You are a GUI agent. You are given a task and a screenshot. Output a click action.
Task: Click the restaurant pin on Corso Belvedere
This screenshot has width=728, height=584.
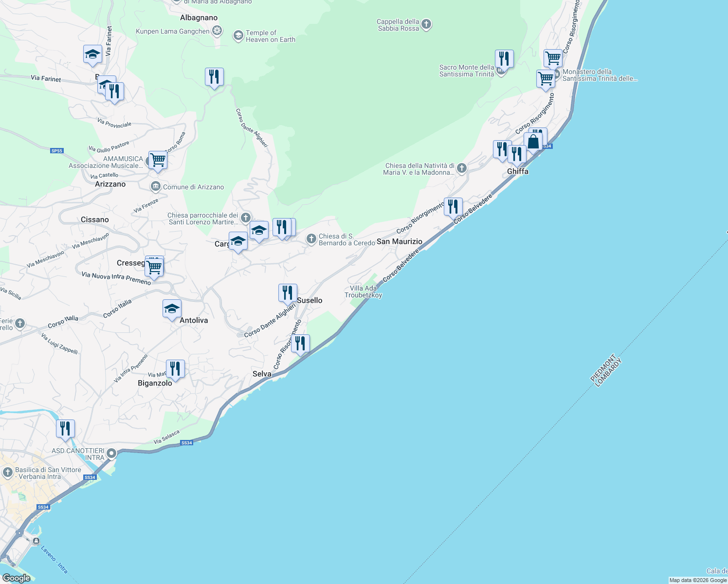[x=453, y=206]
